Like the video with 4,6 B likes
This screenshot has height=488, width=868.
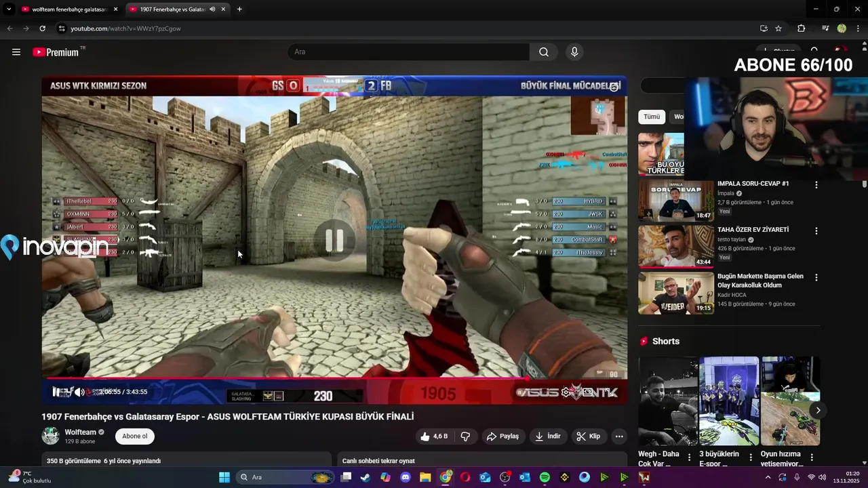coord(434,436)
